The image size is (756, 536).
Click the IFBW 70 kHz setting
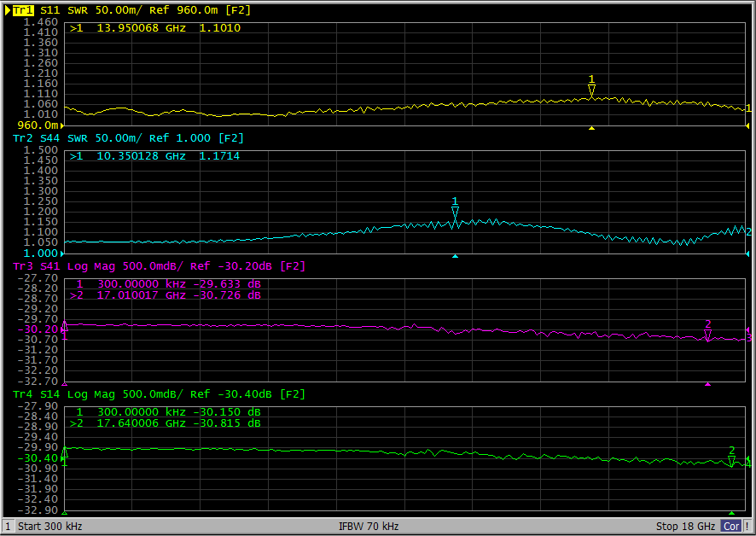tap(369, 527)
